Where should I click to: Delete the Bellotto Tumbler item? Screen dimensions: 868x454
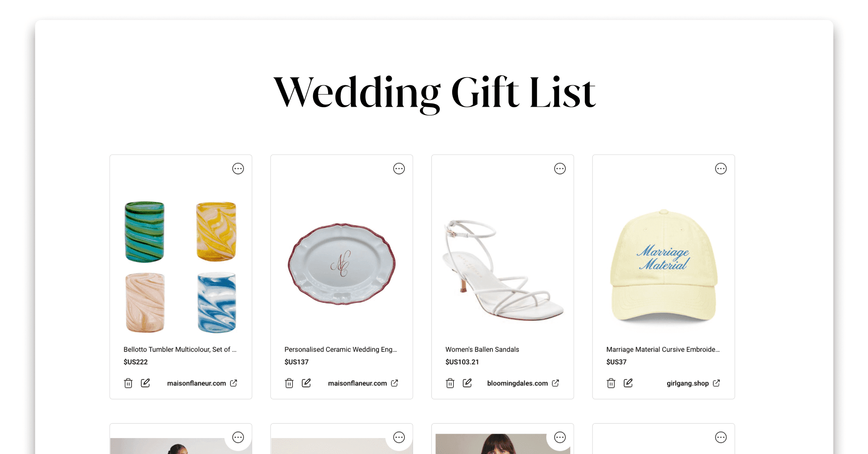pyautogui.click(x=128, y=383)
